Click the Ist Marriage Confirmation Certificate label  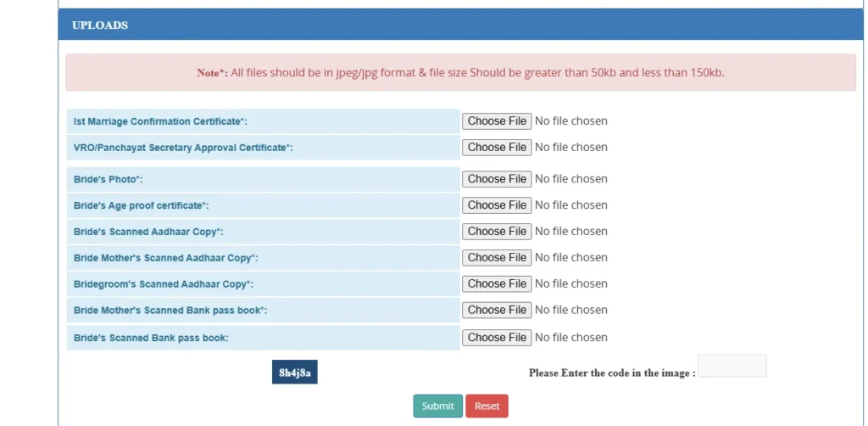click(160, 121)
